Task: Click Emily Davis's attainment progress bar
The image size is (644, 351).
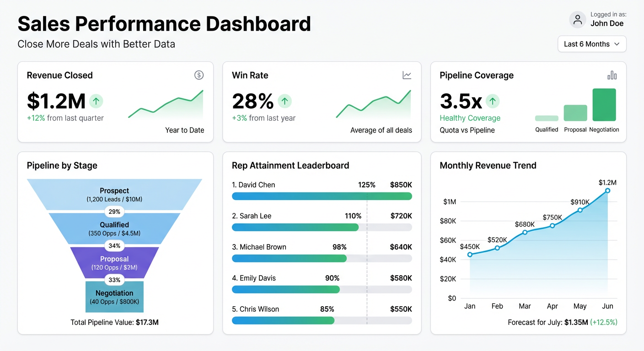Action: tap(322, 289)
